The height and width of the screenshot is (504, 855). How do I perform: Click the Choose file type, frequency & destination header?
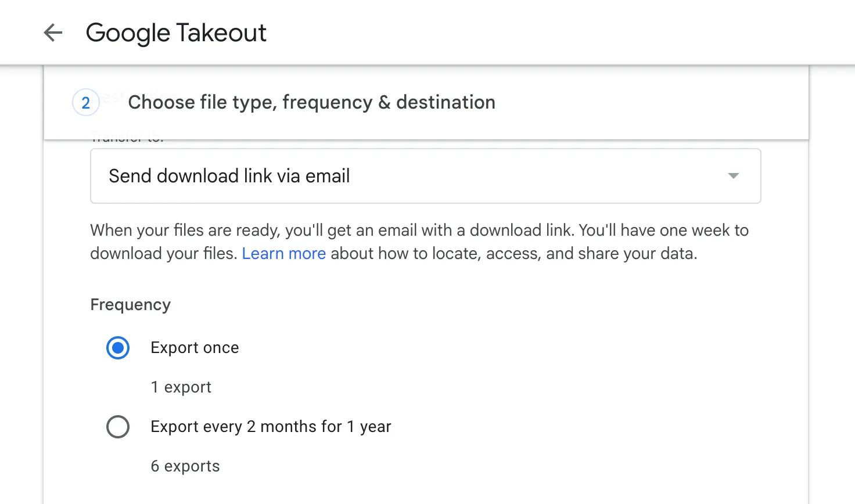(312, 102)
